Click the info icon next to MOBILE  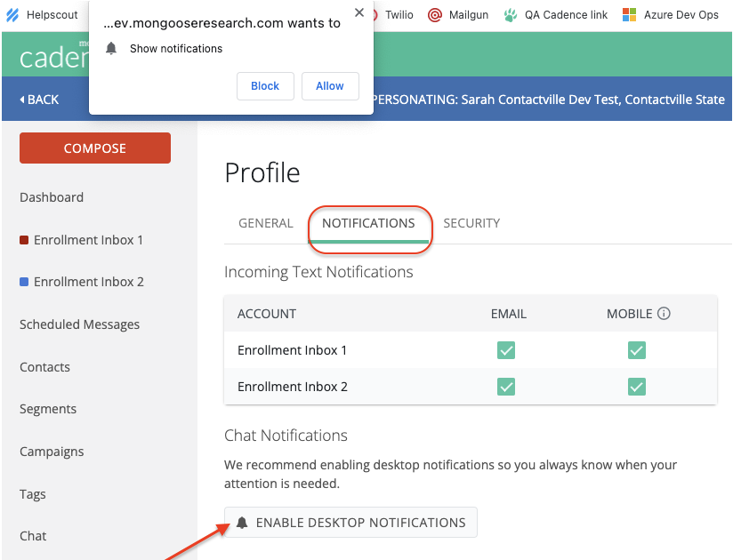coord(664,314)
